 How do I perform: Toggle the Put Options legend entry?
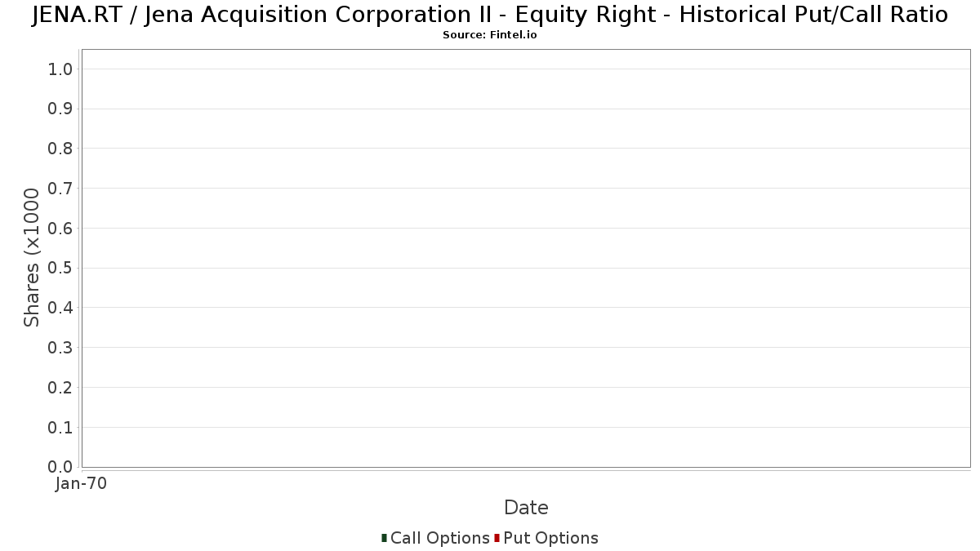pyautogui.click(x=550, y=538)
